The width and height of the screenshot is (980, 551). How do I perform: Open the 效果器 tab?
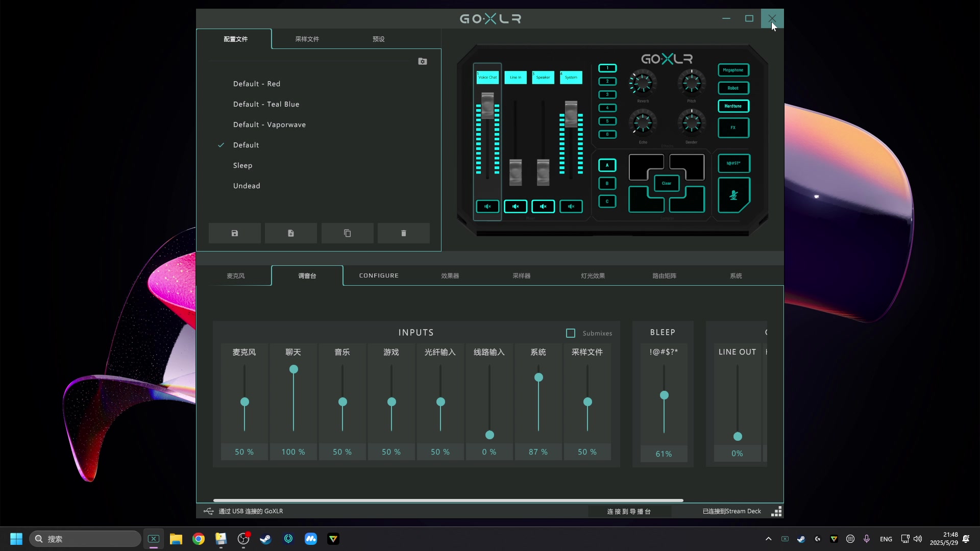coord(450,276)
